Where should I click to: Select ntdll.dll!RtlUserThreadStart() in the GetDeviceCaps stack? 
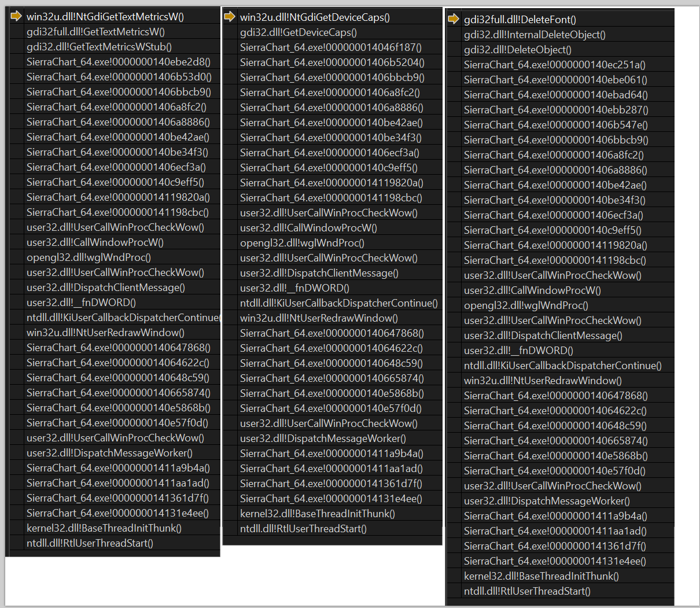[x=303, y=529]
